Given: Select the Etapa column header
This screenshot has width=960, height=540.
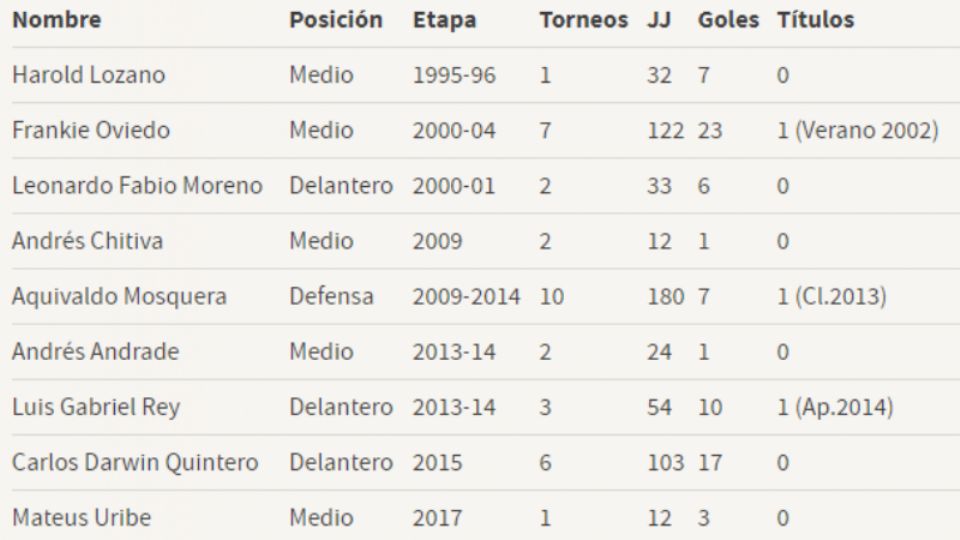Looking at the screenshot, I should [x=444, y=20].
